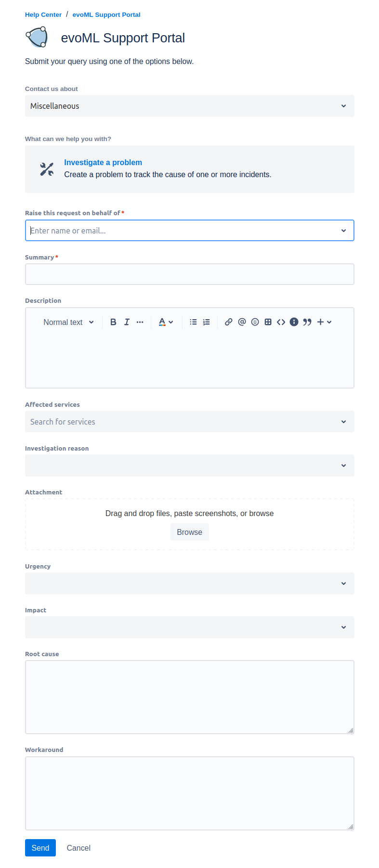Open the insert plus menu
This screenshot has height=868, width=379.
coord(324,322)
